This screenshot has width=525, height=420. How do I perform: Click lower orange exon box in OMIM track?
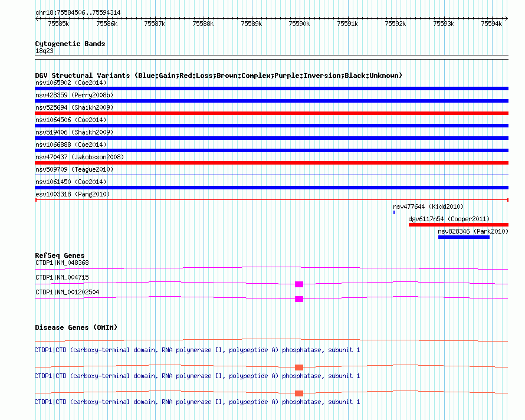[x=299, y=393]
